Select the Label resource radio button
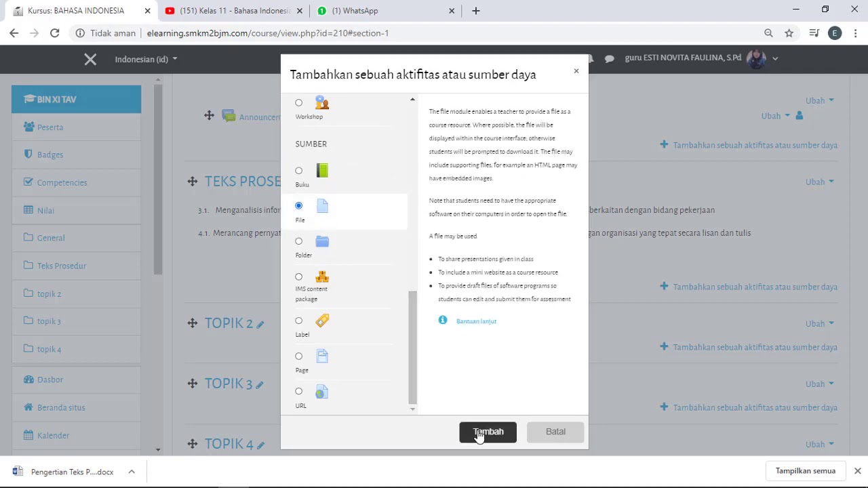The image size is (868, 488). [298, 321]
